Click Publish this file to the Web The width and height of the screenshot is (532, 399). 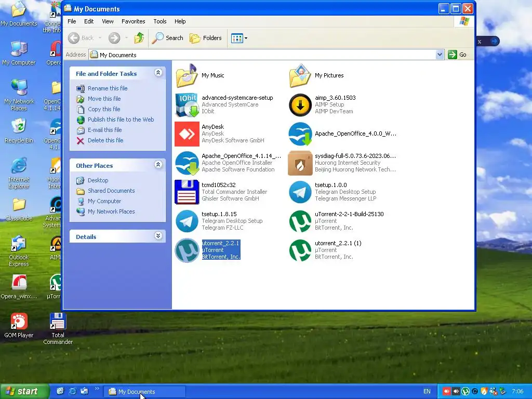[x=121, y=119]
